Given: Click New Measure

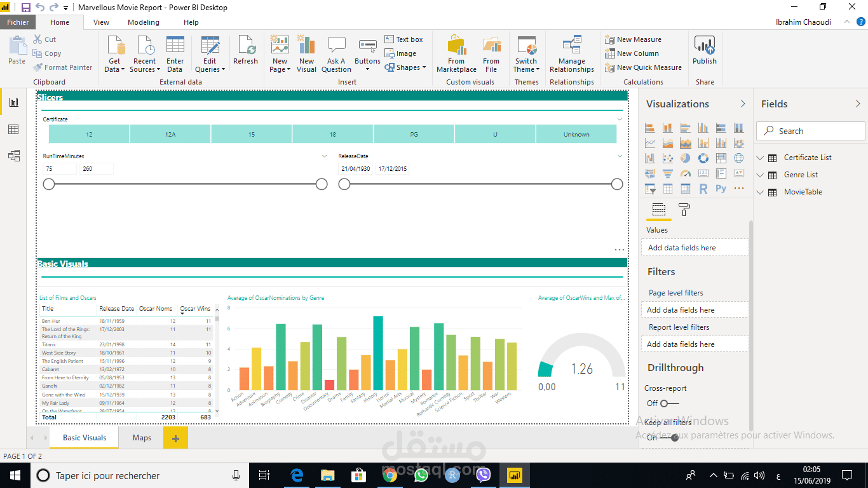Looking at the screenshot, I should [633, 39].
